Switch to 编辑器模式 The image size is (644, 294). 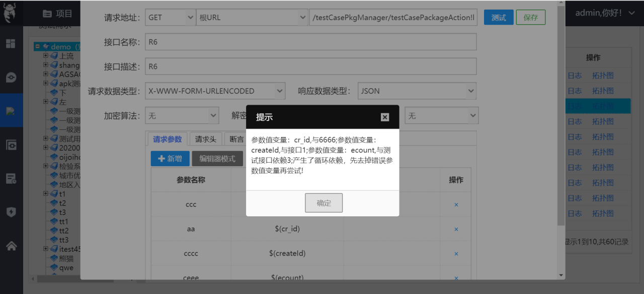[217, 159]
